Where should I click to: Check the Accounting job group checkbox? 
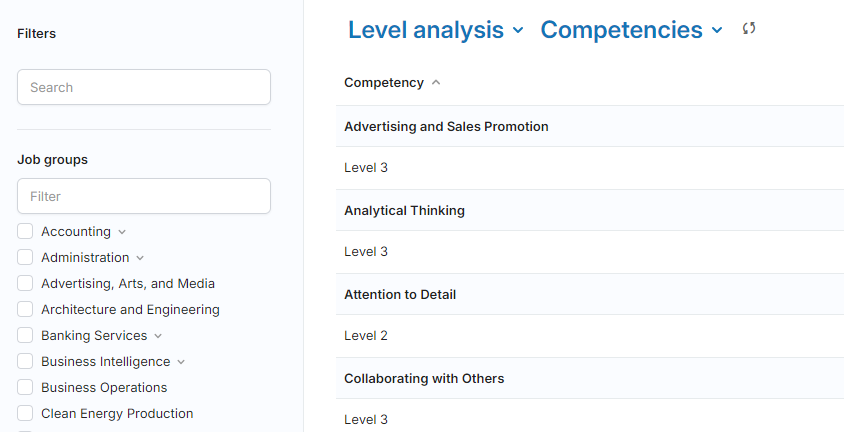coord(26,232)
